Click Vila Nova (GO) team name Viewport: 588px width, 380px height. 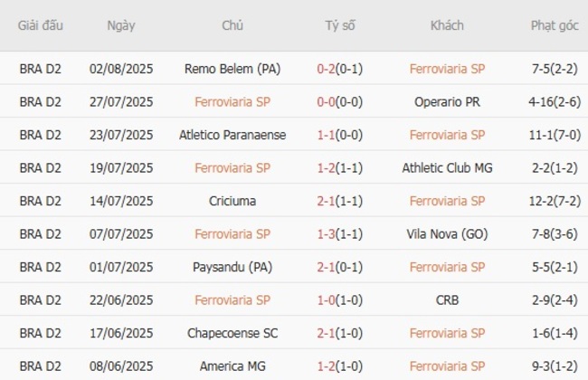(446, 234)
